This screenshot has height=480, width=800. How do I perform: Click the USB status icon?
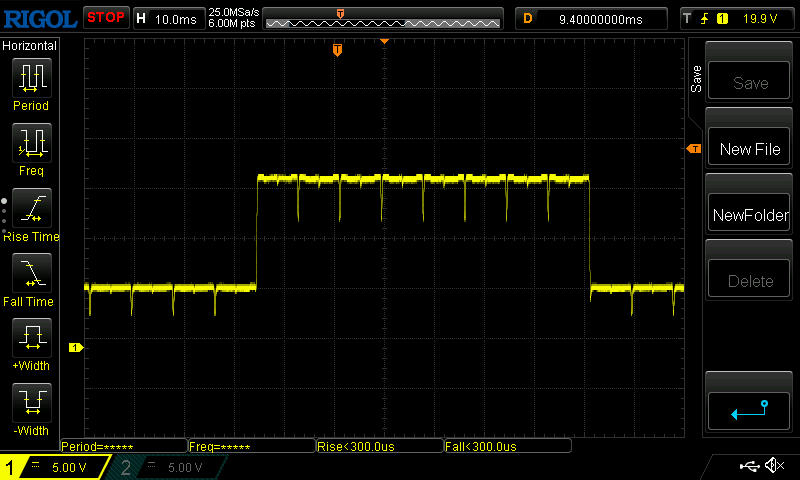pyautogui.click(x=748, y=466)
